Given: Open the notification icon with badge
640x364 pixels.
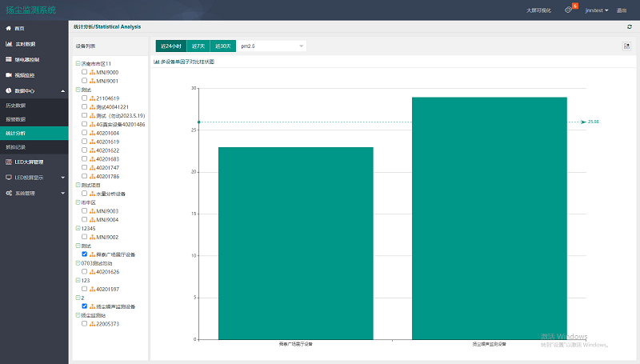Looking at the screenshot, I should [x=569, y=10].
